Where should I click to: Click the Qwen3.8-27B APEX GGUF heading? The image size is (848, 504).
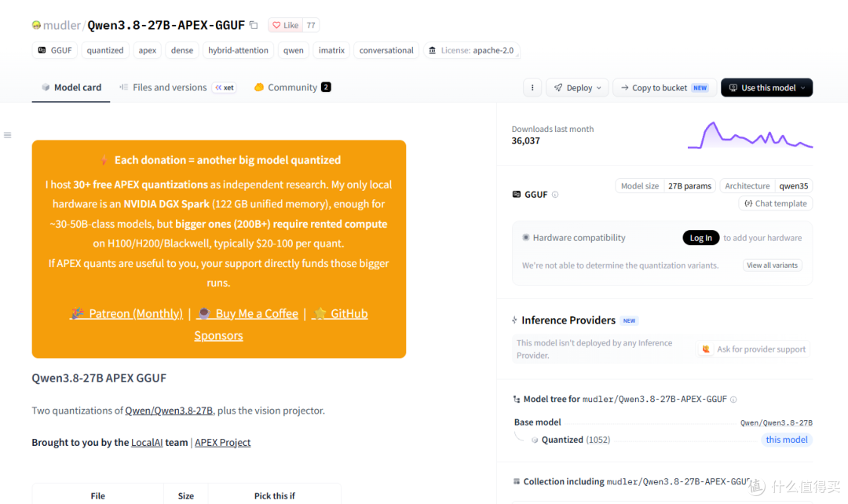99,378
